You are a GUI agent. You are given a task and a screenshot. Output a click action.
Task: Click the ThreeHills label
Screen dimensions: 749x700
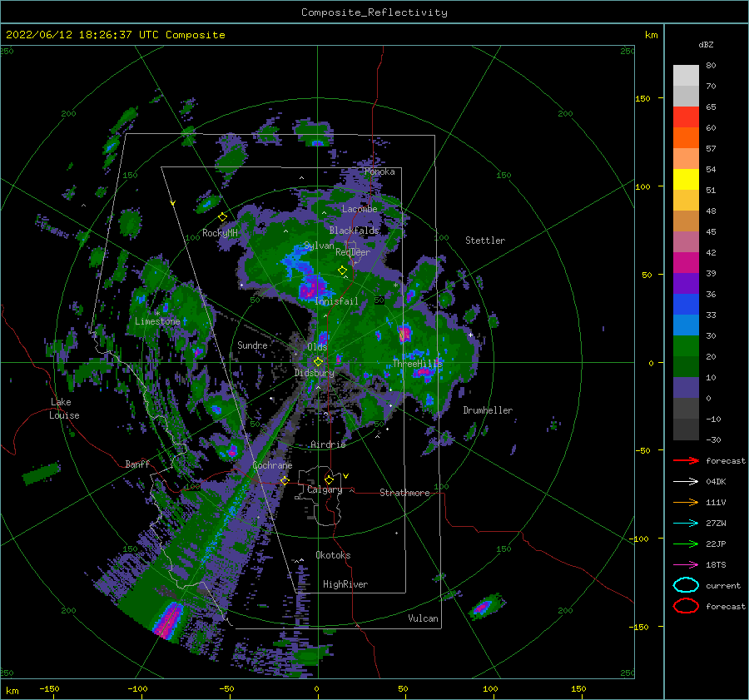click(x=418, y=364)
